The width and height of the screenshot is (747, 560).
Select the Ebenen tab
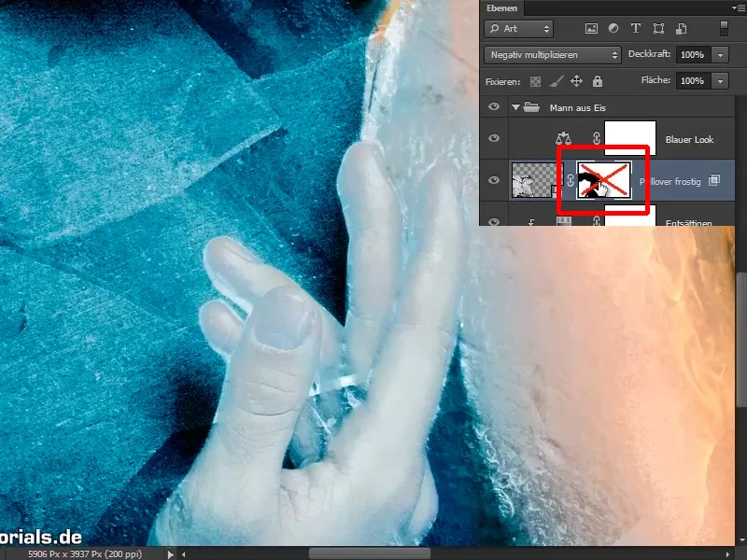tap(501, 8)
